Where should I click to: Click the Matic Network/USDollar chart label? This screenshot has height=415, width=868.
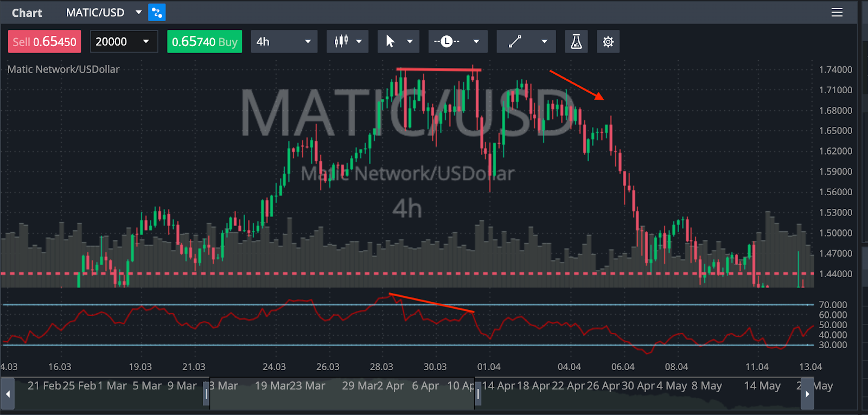63,69
